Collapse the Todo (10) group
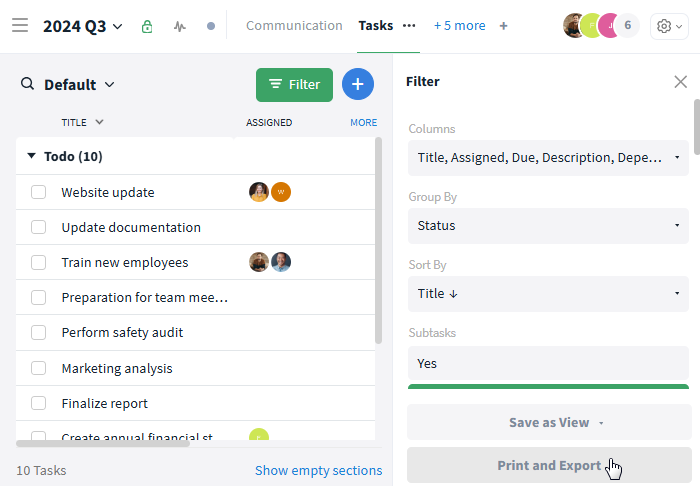 coord(31,157)
